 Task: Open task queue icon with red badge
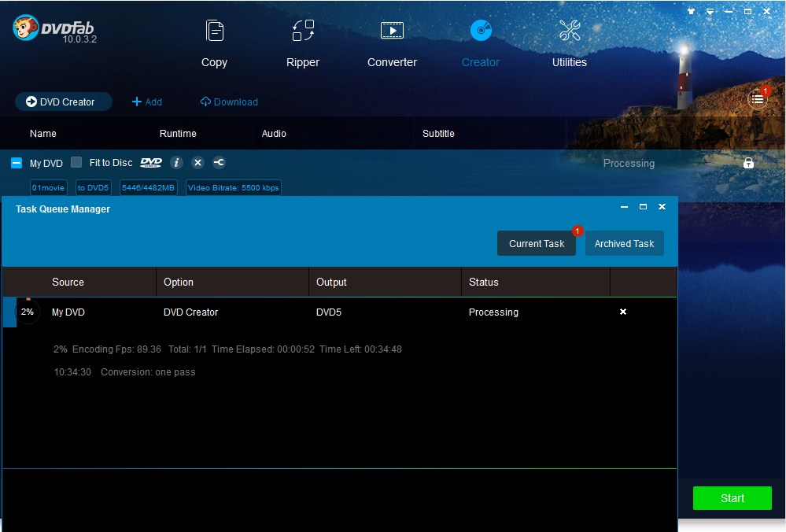point(758,99)
